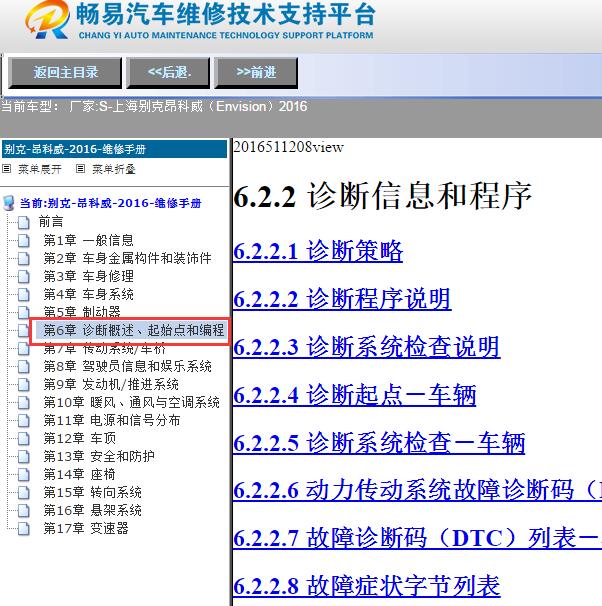Screen dimensions: 602x606
Task: Click the 别克-昂科威-2016-维修手册 panel header
Action: (x=114, y=149)
